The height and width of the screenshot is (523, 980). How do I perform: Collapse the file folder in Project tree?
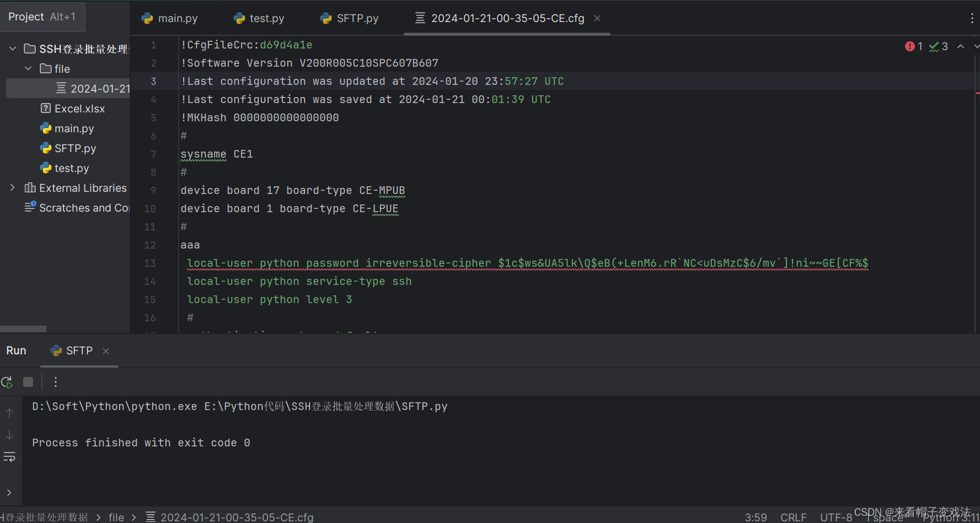click(x=28, y=68)
